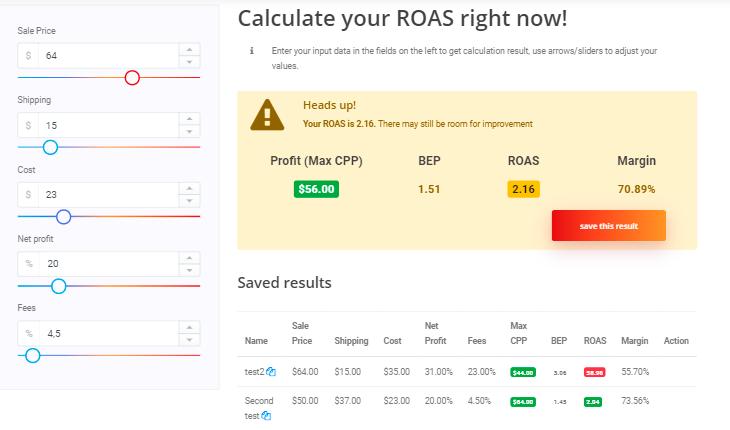Click the Fees slider handle
The image size is (730, 430).
(32, 355)
